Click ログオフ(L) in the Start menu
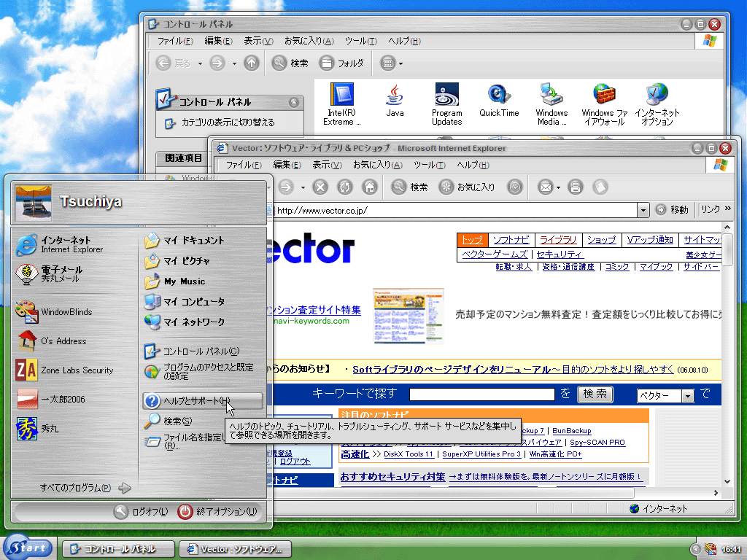747x560 pixels. pyautogui.click(x=142, y=511)
